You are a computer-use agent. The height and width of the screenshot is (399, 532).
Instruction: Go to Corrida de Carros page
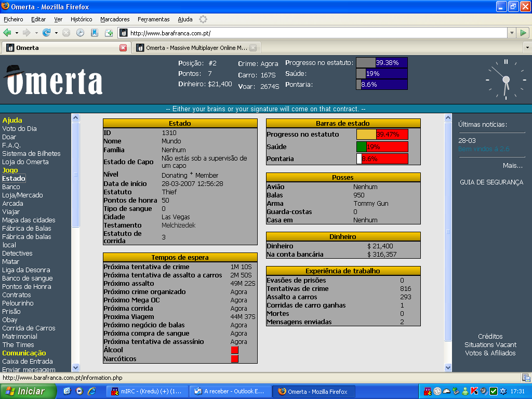point(29,328)
